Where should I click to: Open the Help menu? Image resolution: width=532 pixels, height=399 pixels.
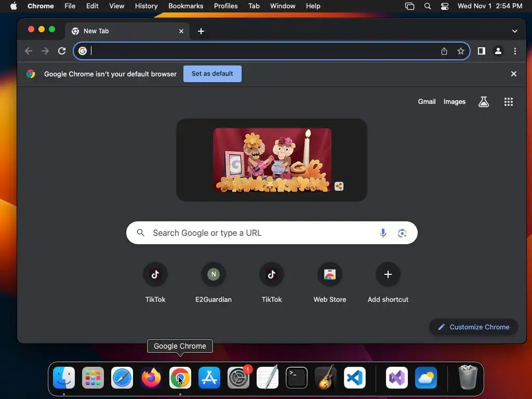point(313,6)
